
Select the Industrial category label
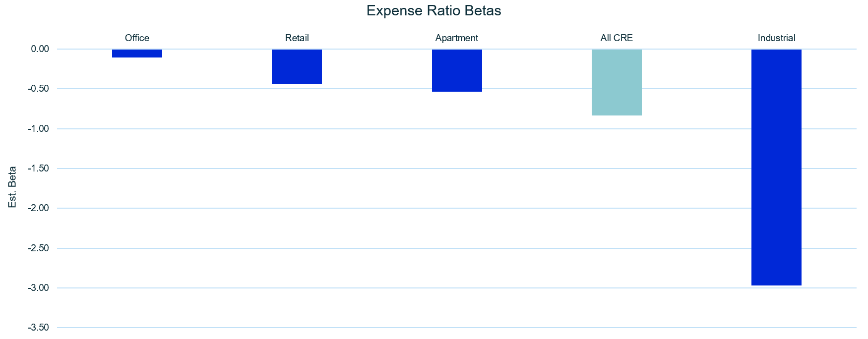click(x=776, y=38)
